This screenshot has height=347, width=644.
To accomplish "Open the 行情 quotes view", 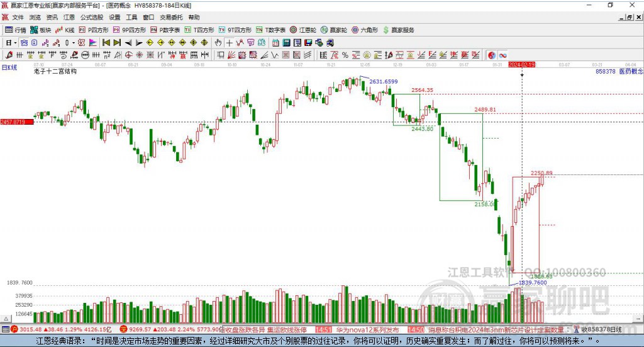I will tap(15, 30).
